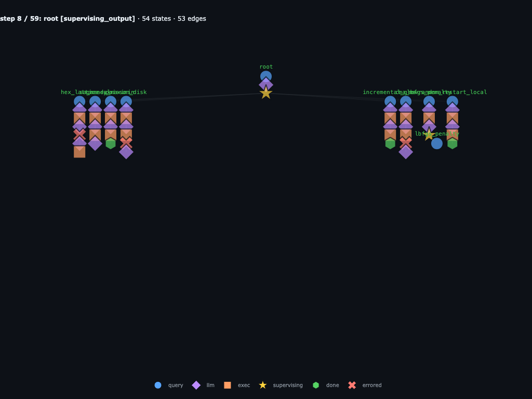Select the blue query node under root label
The image size is (532, 399).
tap(266, 76)
